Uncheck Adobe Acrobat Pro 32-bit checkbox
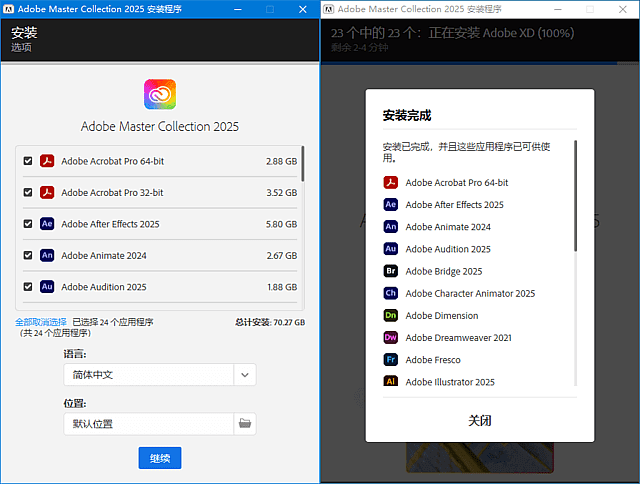 [28, 192]
